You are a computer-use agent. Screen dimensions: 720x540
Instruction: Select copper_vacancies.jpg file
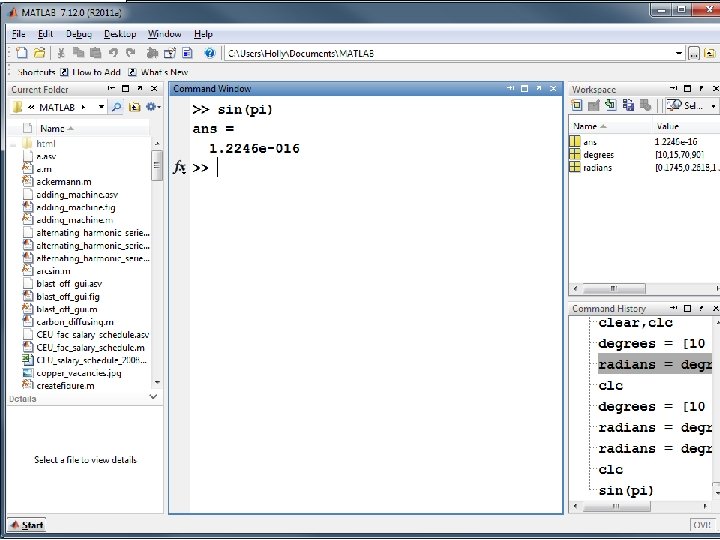pos(79,373)
